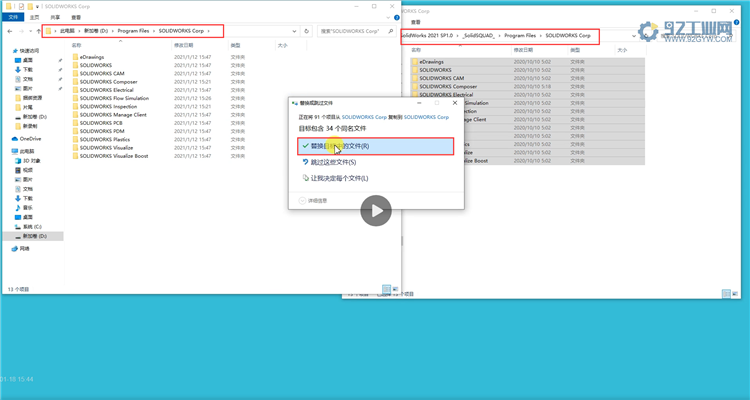This screenshot has width=750, height=400.
Task: Click 新加卷 (D:) in left breadcrumb path
Action: (96, 31)
